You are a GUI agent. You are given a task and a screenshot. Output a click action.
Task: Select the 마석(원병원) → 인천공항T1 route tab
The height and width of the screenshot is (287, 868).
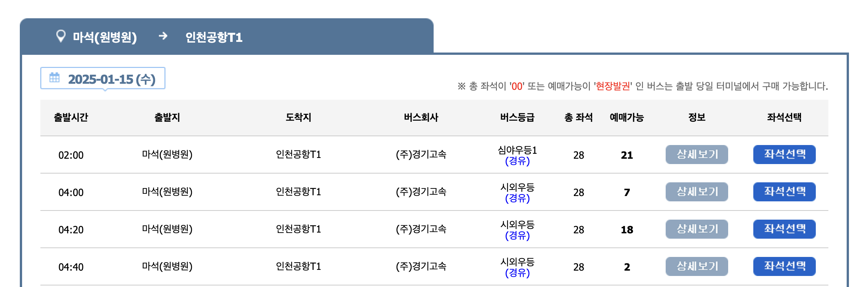tap(152, 37)
